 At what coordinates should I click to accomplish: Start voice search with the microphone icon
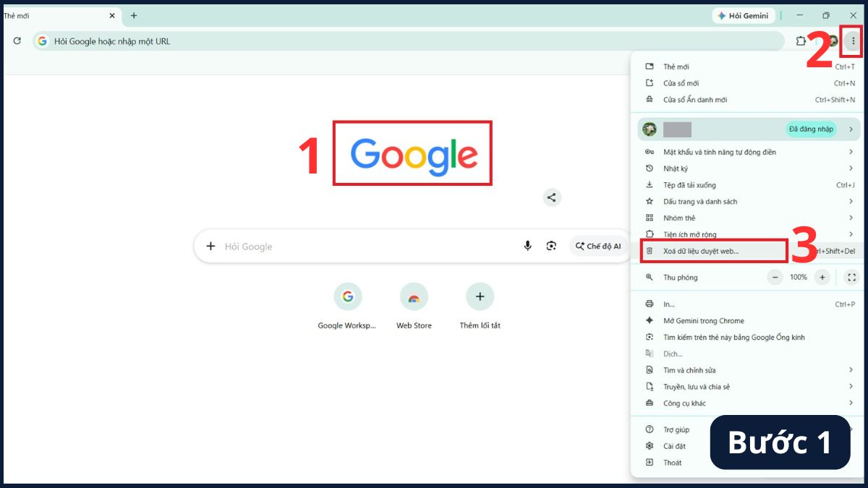click(x=528, y=247)
